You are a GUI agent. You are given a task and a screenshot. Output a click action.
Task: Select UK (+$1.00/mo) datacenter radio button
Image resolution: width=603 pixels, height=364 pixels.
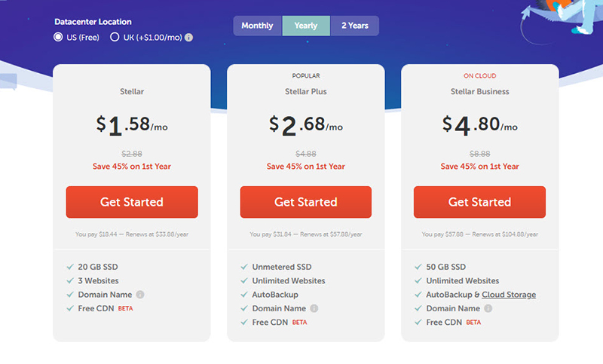point(115,37)
